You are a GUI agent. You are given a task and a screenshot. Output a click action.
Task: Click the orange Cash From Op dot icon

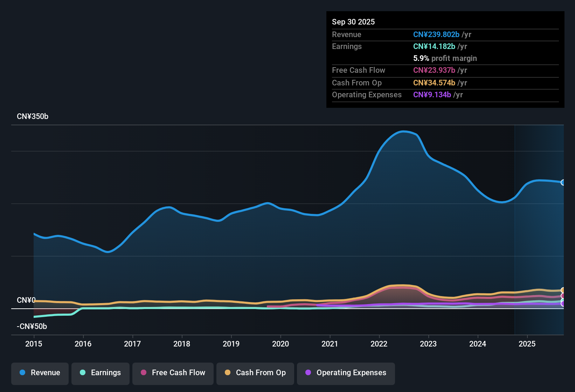(227, 373)
